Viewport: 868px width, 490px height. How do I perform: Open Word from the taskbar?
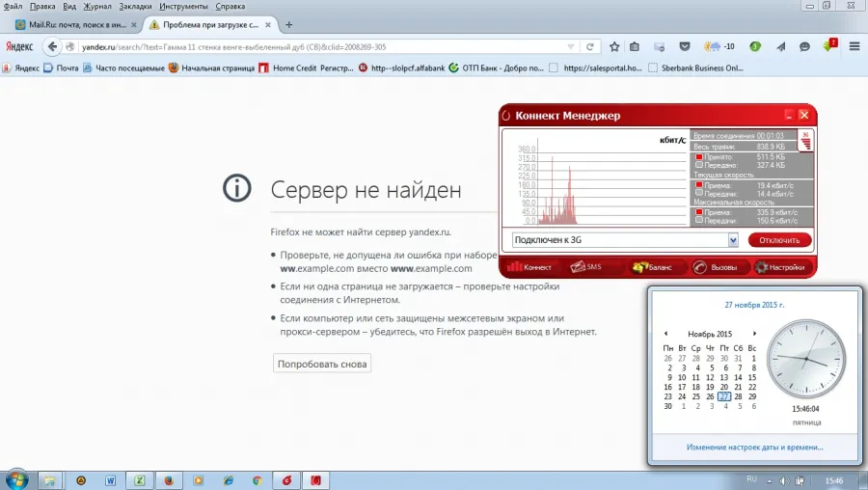pyautogui.click(x=110, y=480)
